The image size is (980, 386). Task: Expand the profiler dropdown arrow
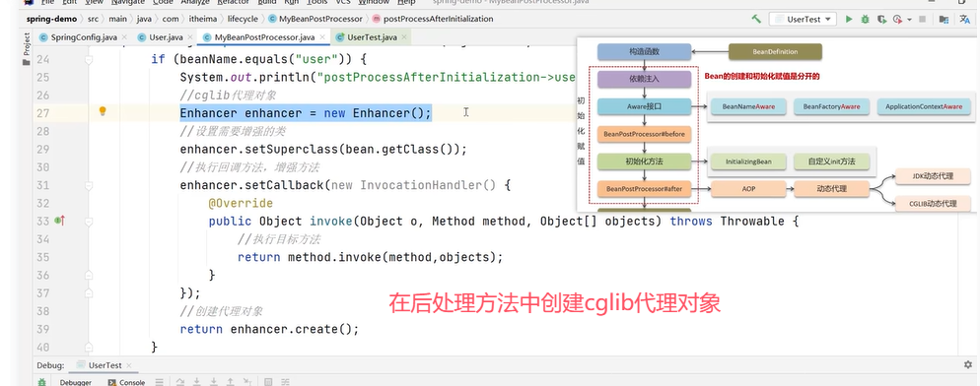909,20
